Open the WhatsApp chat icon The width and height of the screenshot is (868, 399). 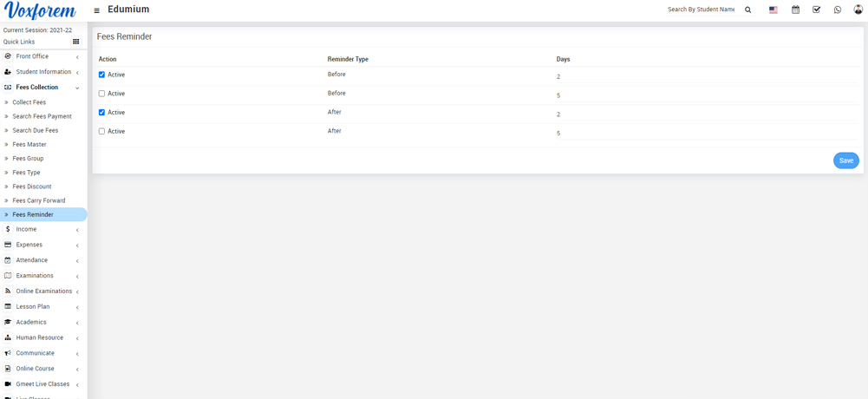coord(838,10)
